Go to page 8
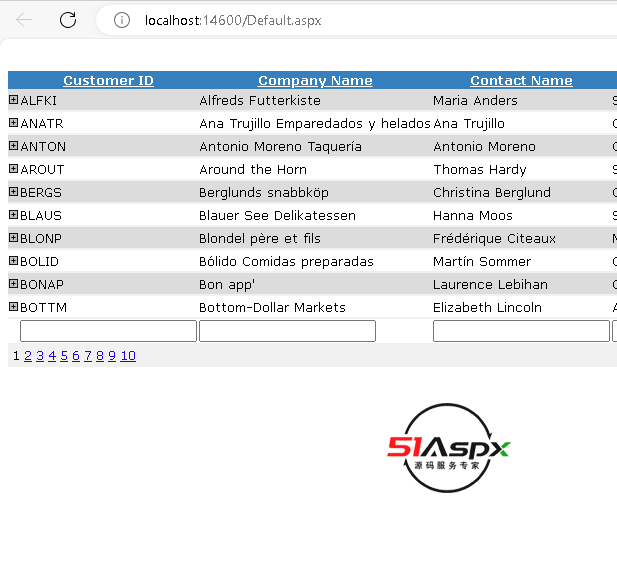The image size is (617, 568). [x=100, y=356]
